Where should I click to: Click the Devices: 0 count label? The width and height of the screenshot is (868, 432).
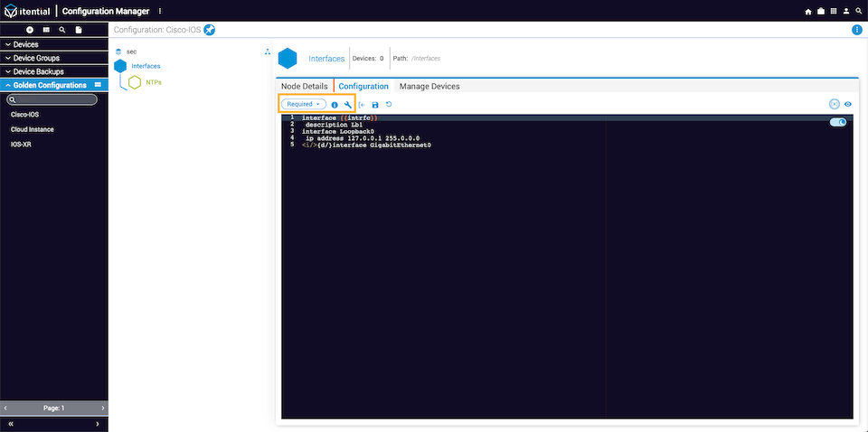(x=368, y=58)
